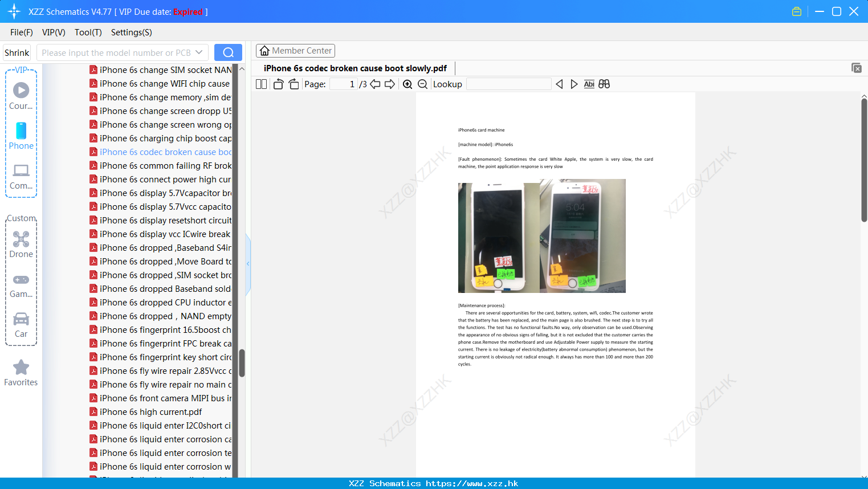Zoom in on the PDF document

click(407, 84)
